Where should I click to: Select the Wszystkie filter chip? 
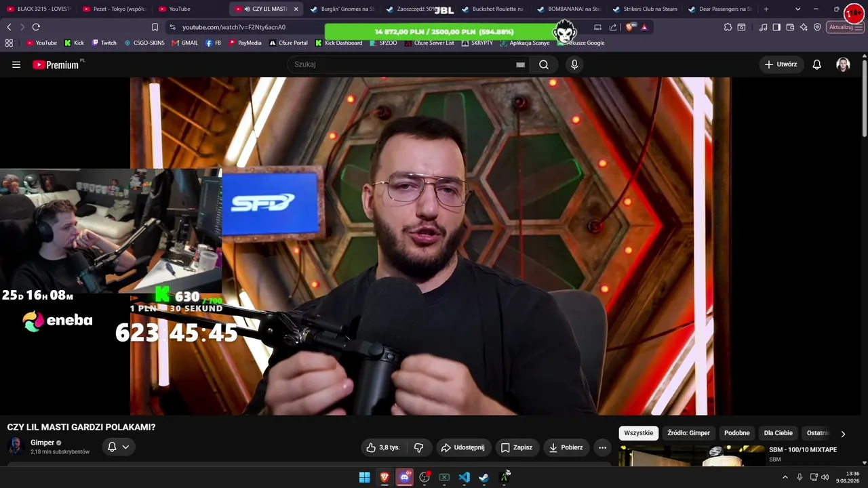[639, 433]
